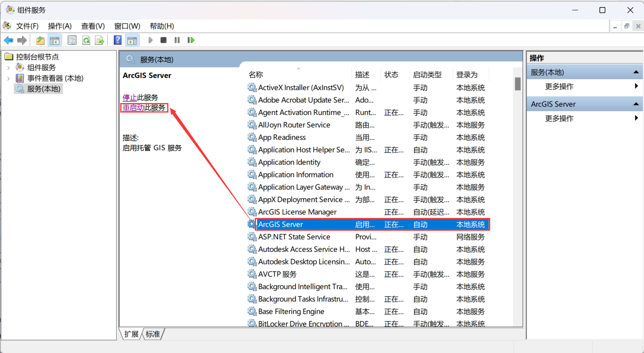Click the Refresh toolbar icon
The width and height of the screenshot is (644, 353).
[x=86, y=40]
